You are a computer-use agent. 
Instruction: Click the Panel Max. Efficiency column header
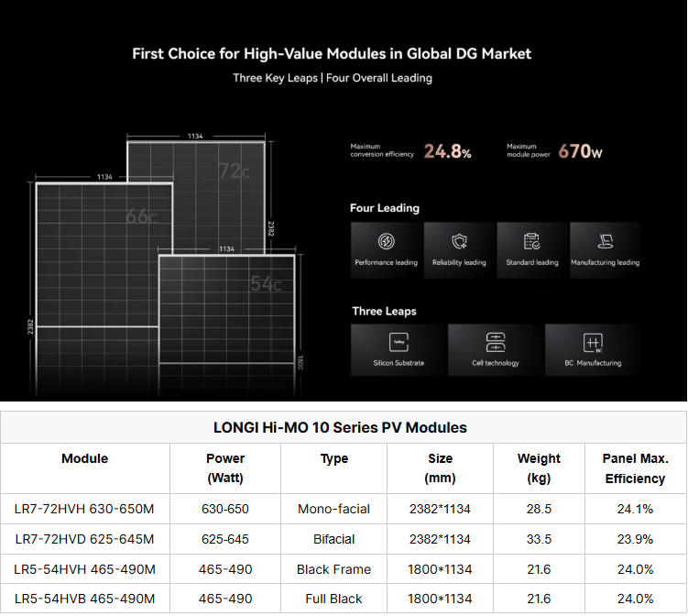click(636, 468)
